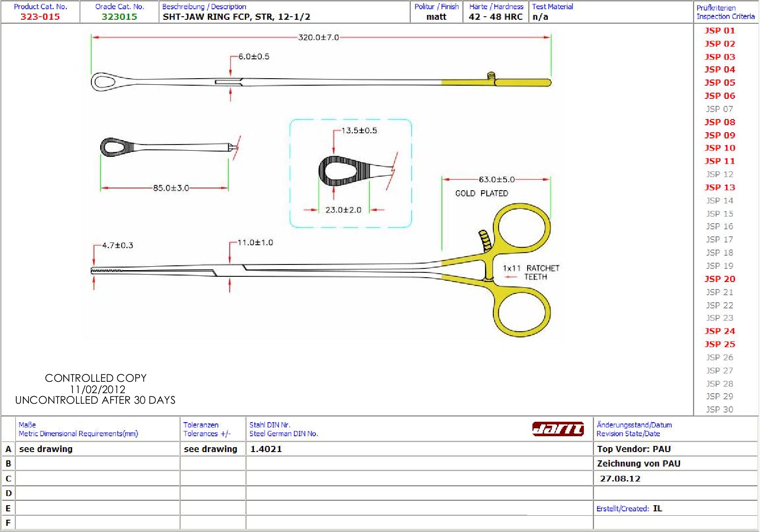The height and width of the screenshot is (532, 760).
Task: Click the 320.0±7.0 overall length dimension
Action: 318,38
